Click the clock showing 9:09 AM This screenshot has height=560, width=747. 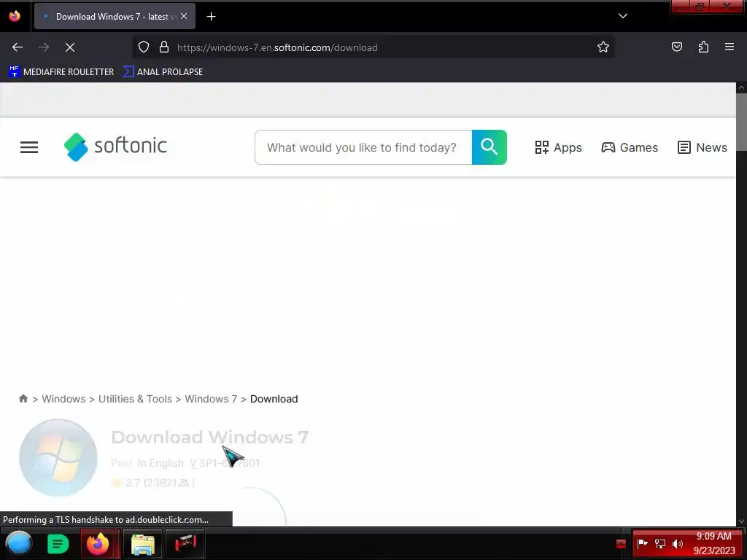(x=713, y=543)
